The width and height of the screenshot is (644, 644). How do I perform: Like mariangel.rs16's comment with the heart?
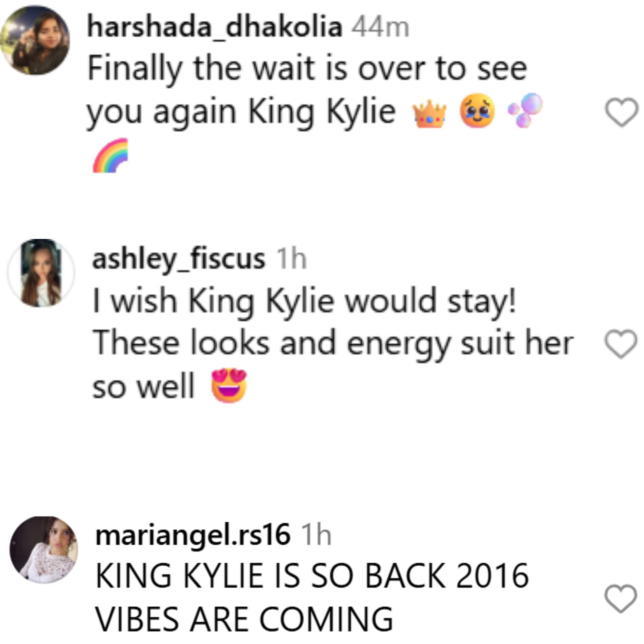click(621, 599)
